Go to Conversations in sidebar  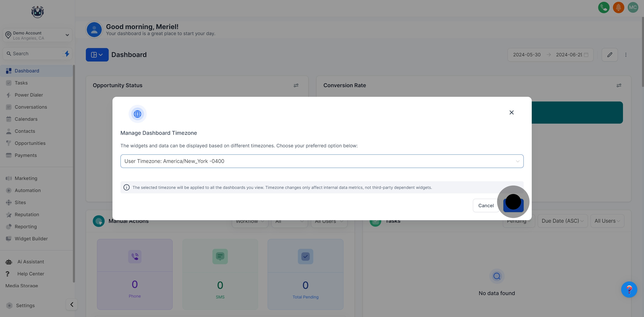[x=31, y=107]
